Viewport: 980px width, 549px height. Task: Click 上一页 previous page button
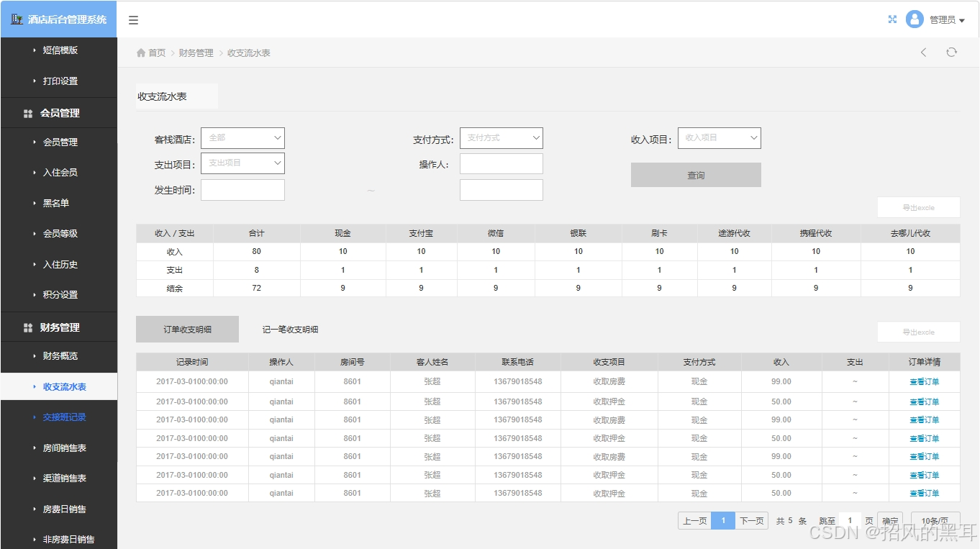point(694,521)
